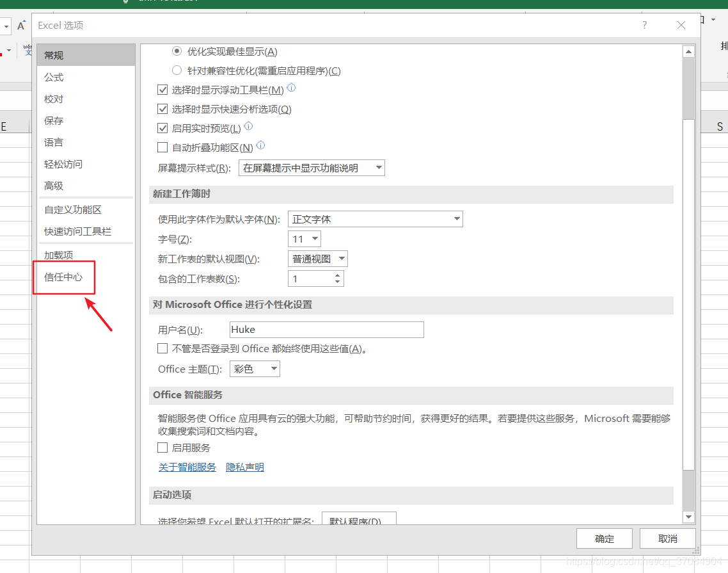
Task: Open Office 主题 dropdown showing 彩色
Action: tap(255, 369)
